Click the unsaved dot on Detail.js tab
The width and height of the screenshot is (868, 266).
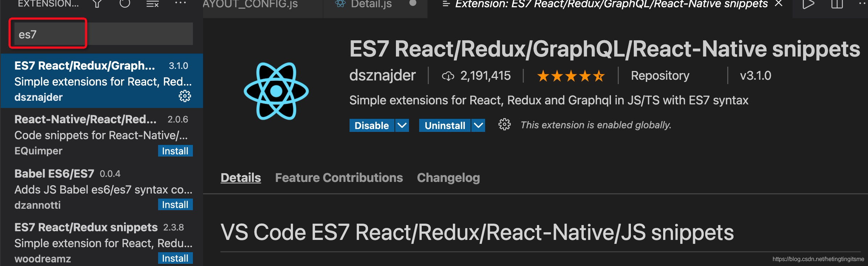413,3
